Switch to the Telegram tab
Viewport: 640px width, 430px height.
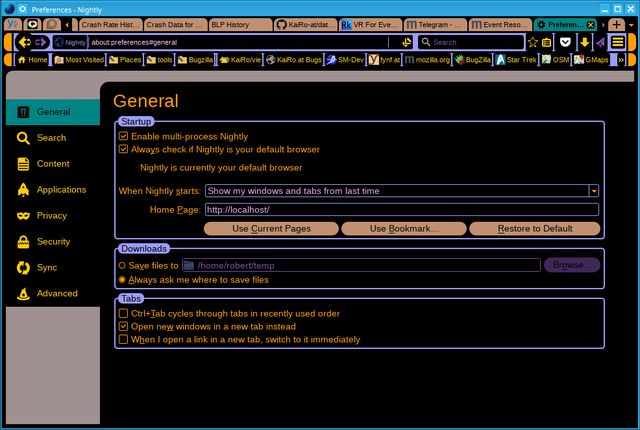tap(434, 23)
